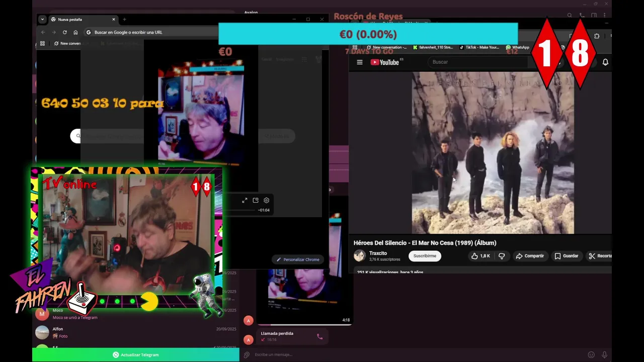Click the Guardar save button
644x362 pixels.
[567, 256]
